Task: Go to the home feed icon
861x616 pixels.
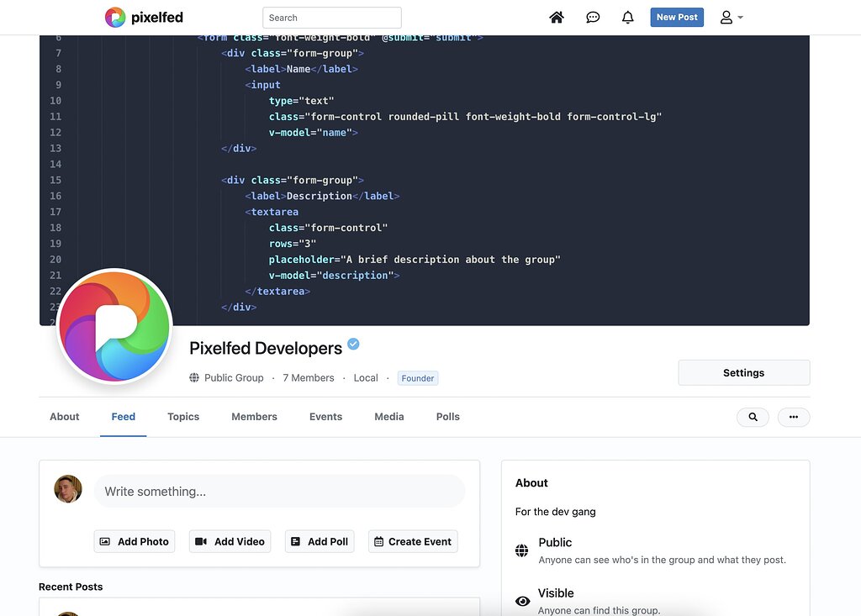Action: point(557,18)
